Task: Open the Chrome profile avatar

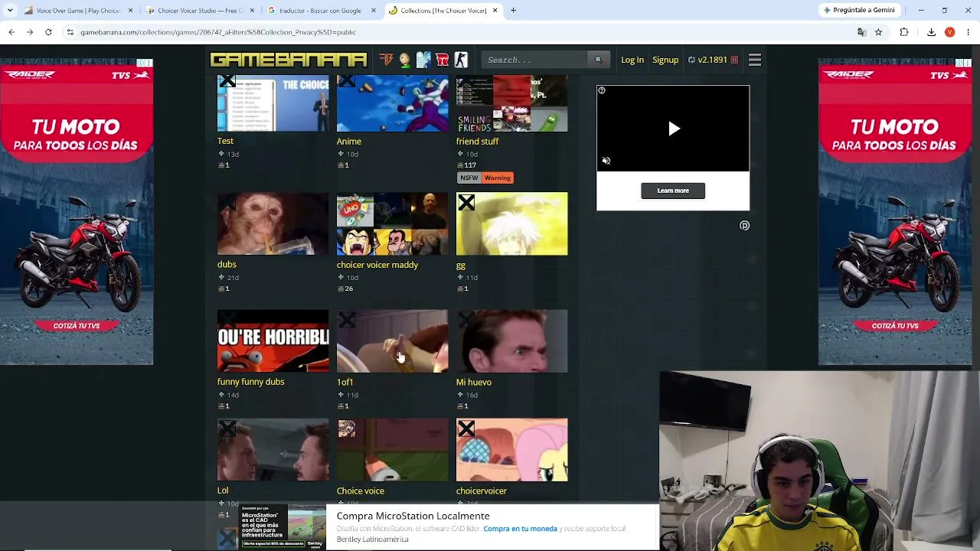Action: coord(949,32)
